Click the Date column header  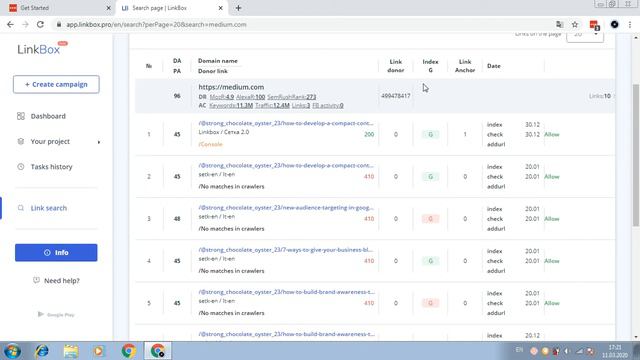(493, 66)
